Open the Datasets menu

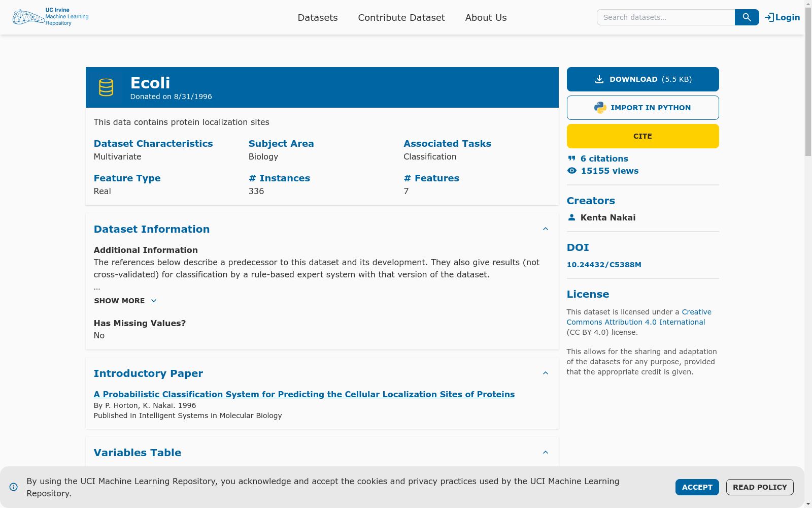pyautogui.click(x=318, y=17)
